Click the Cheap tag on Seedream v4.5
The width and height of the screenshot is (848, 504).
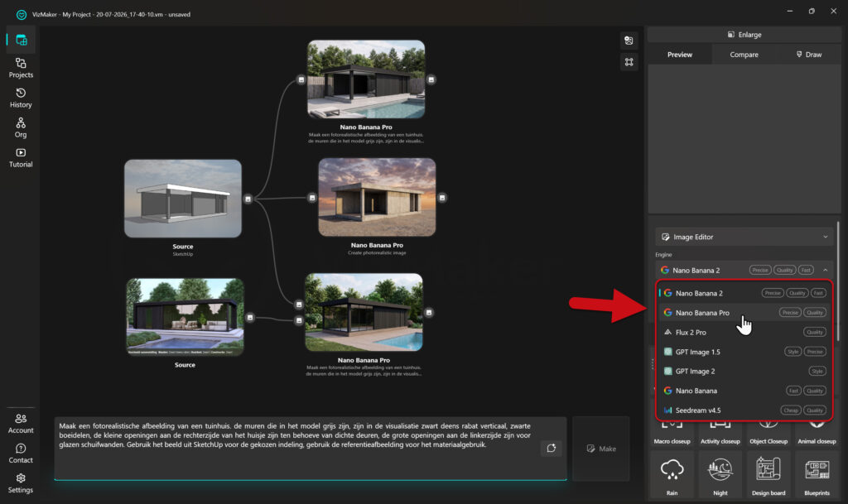coord(791,410)
